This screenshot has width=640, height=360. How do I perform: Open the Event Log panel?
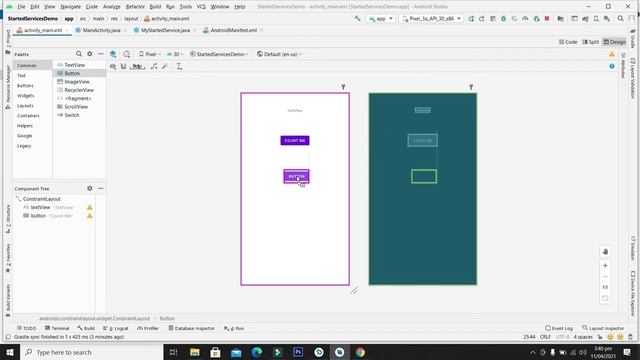(559, 328)
